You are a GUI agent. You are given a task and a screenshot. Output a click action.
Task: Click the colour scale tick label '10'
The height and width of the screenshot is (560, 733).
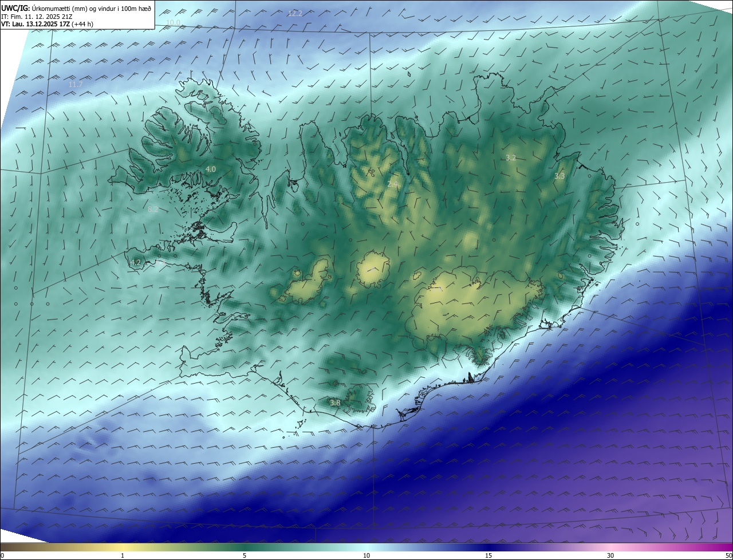[x=366, y=556]
